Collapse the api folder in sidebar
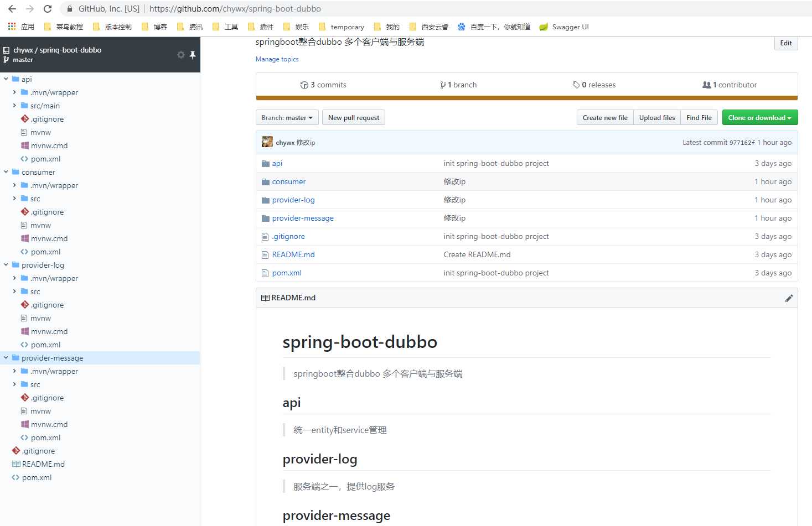Image resolution: width=812 pixels, height=526 pixels. click(6, 79)
